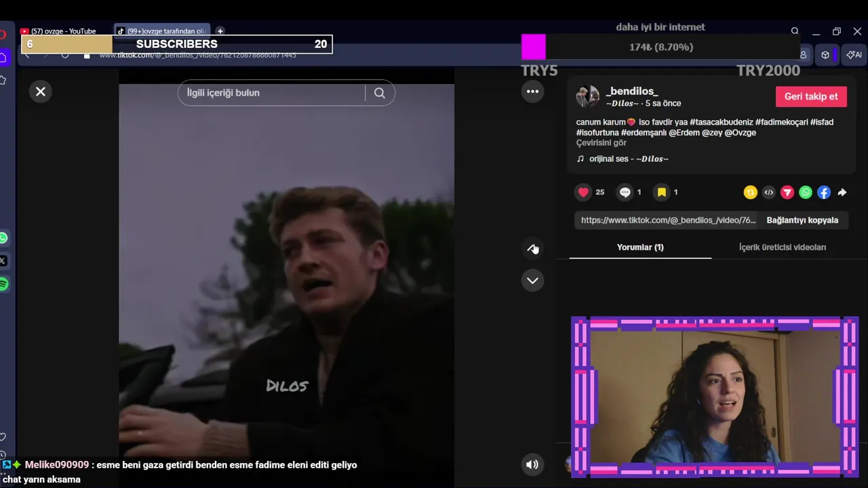Screen dimensions: 868x488
Task: Click the browser tab search magnifier icon
Action: tap(795, 31)
